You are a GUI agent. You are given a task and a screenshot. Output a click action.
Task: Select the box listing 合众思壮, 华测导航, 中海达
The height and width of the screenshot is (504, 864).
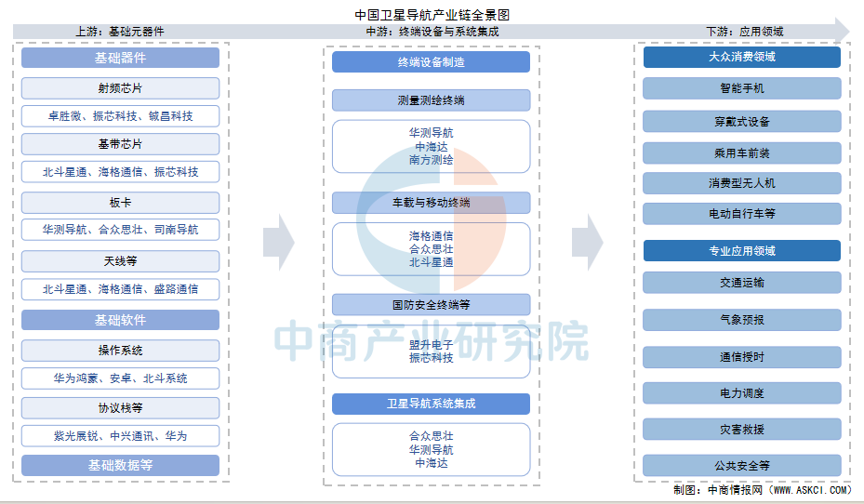431,449
